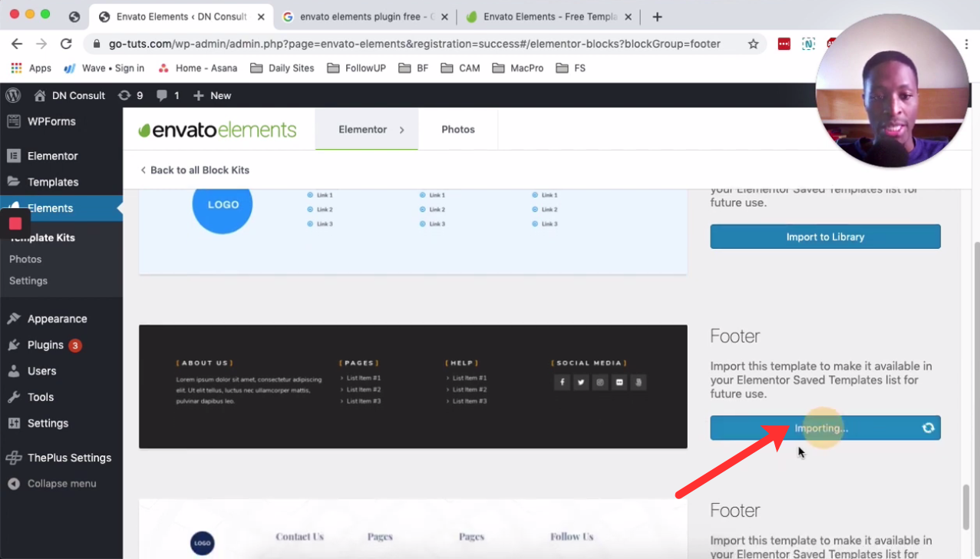The height and width of the screenshot is (559, 980).
Task: Go forward with browser forward arrow
Action: (41, 44)
